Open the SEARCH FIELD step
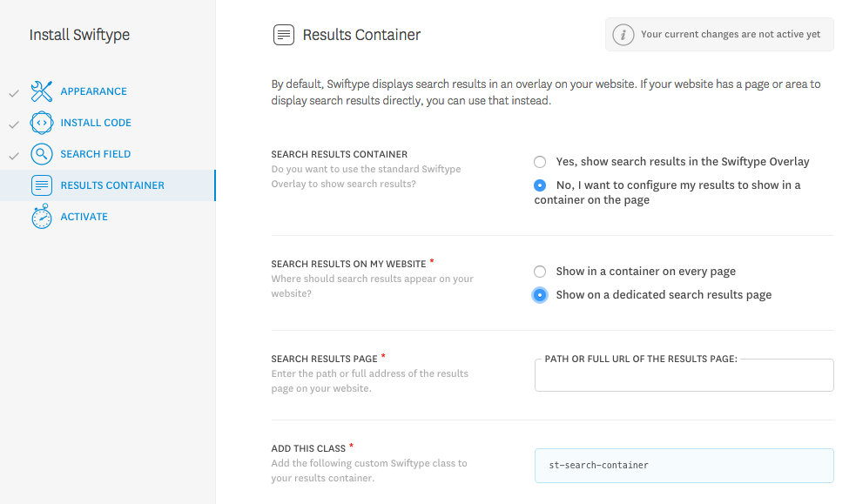The width and height of the screenshot is (849, 504). (x=95, y=154)
